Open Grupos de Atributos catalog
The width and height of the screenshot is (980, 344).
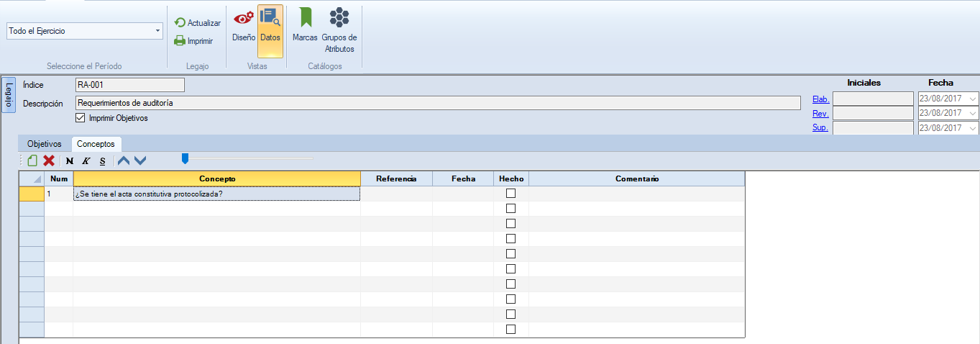339,29
